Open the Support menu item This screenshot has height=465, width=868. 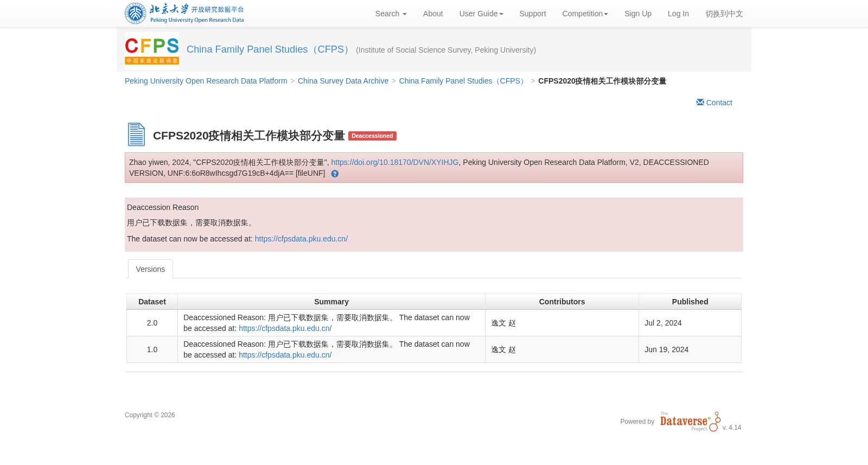point(533,14)
